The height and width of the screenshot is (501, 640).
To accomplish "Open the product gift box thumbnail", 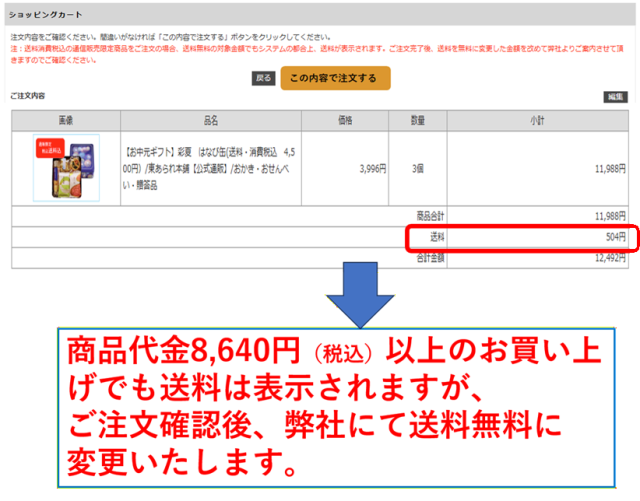I will (66, 168).
